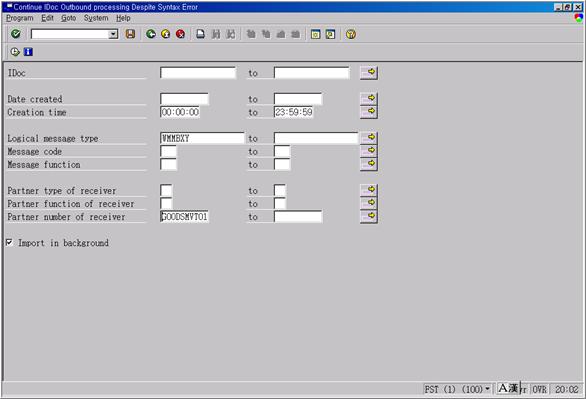
Task: Click Partner type of receiver from field
Action: click(166, 191)
